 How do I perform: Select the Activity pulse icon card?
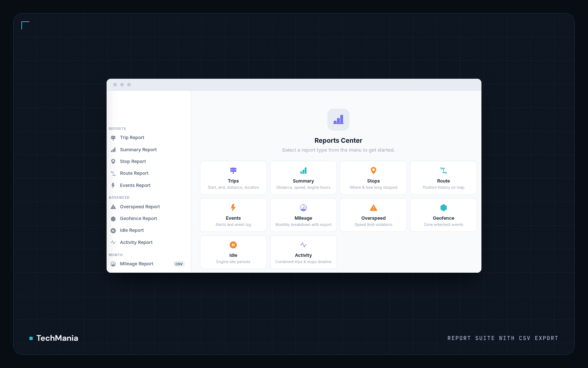pyautogui.click(x=303, y=245)
